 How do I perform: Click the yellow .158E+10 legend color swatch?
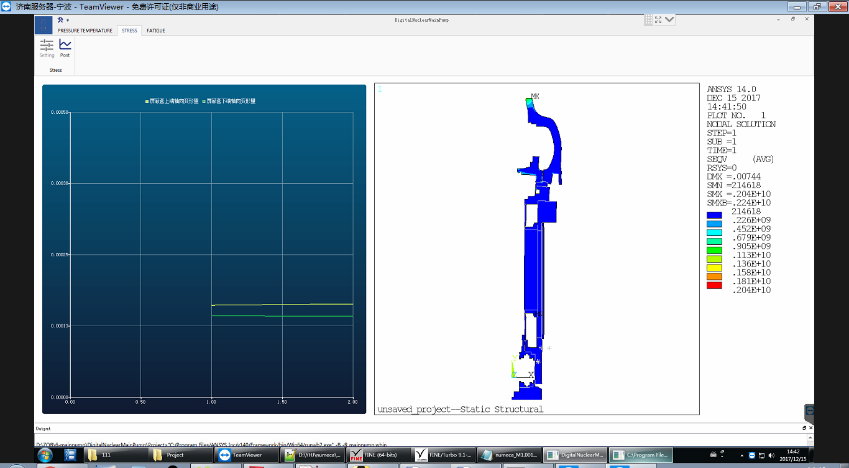[714, 268]
